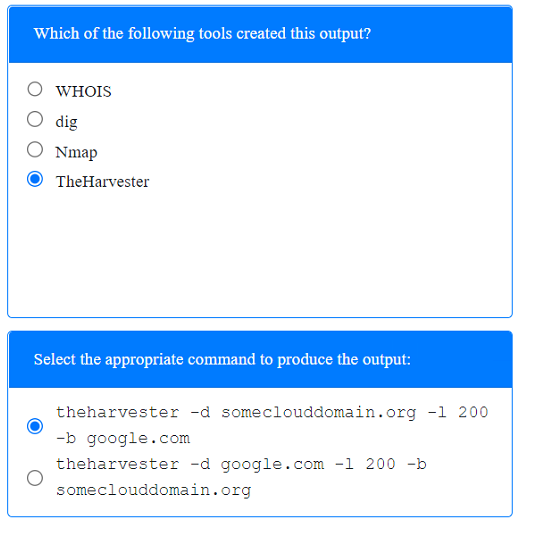Image resolution: width=547 pixels, height=556 pixels.
Task: Click the dig answer label text
Action: point(66,122)
